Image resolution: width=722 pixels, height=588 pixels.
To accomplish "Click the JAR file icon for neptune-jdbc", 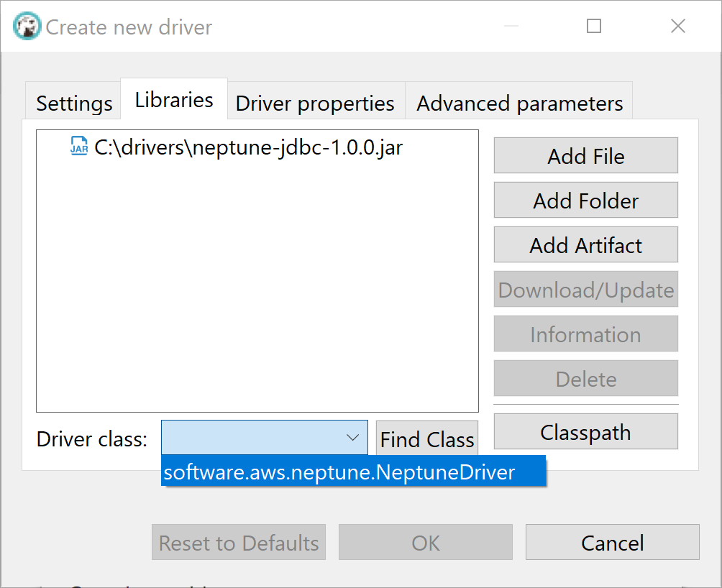I will point(78,146).
